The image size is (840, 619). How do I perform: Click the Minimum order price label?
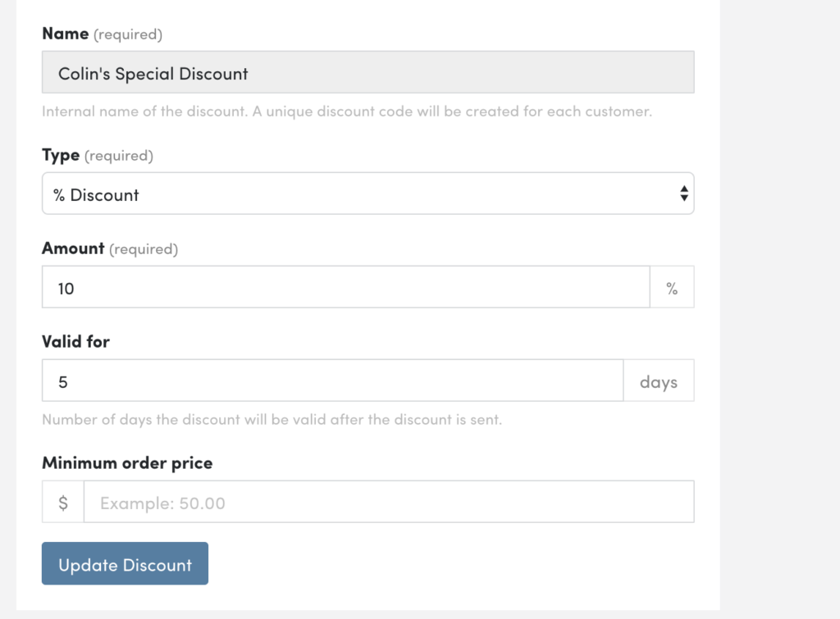(127, 462)
